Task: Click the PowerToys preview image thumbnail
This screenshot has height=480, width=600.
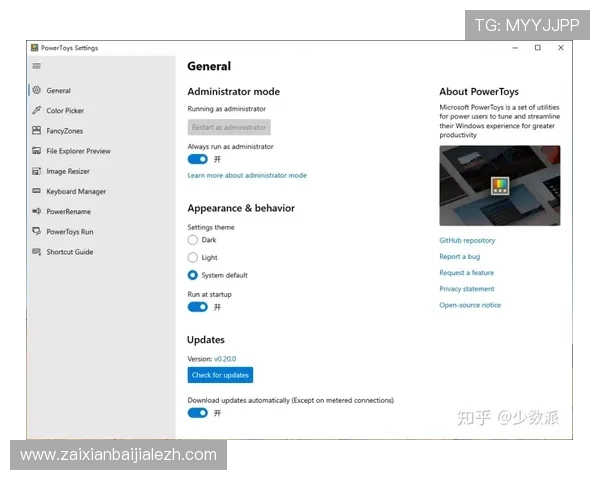Action: tap(499, 186)
